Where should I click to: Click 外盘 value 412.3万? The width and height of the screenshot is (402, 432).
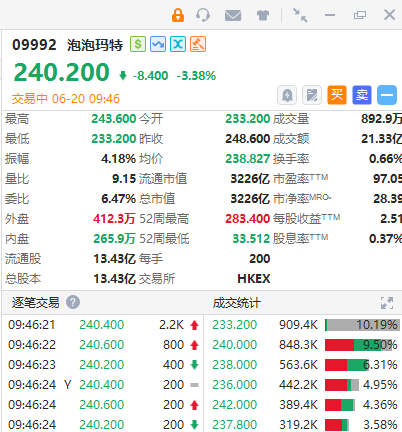(114, 219)
